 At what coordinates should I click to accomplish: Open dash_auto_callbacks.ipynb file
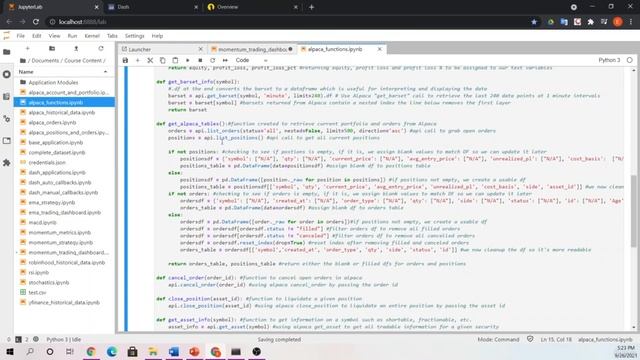pos(63,182)
